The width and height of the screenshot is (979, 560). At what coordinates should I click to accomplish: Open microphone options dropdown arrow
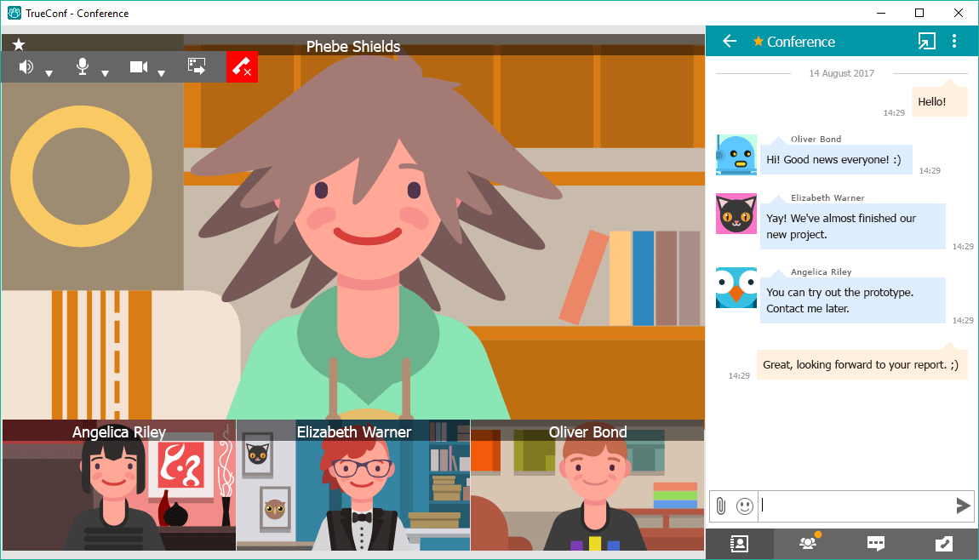click(x=105, y=74)
